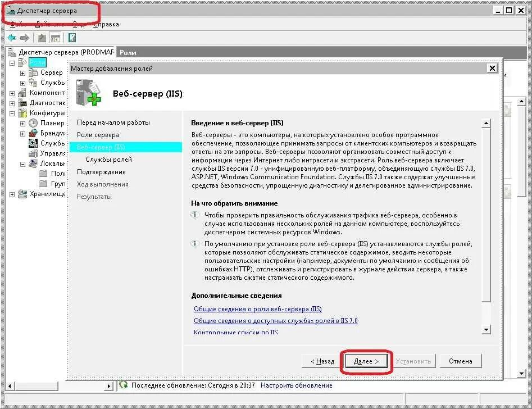
Task: Open the link about IIS 7.0 role services
Action: coord(275,320)
